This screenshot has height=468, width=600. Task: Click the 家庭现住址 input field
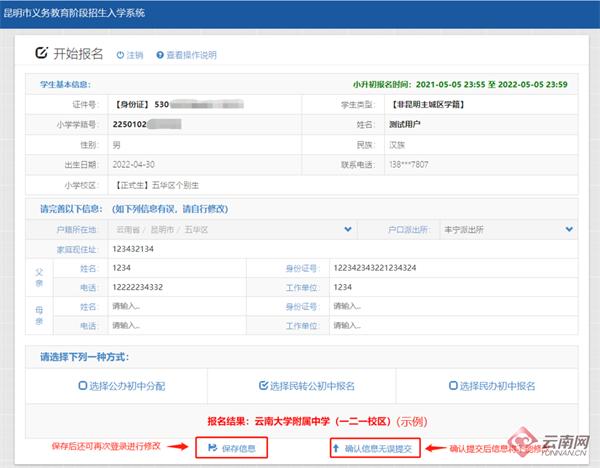point(343,249)
